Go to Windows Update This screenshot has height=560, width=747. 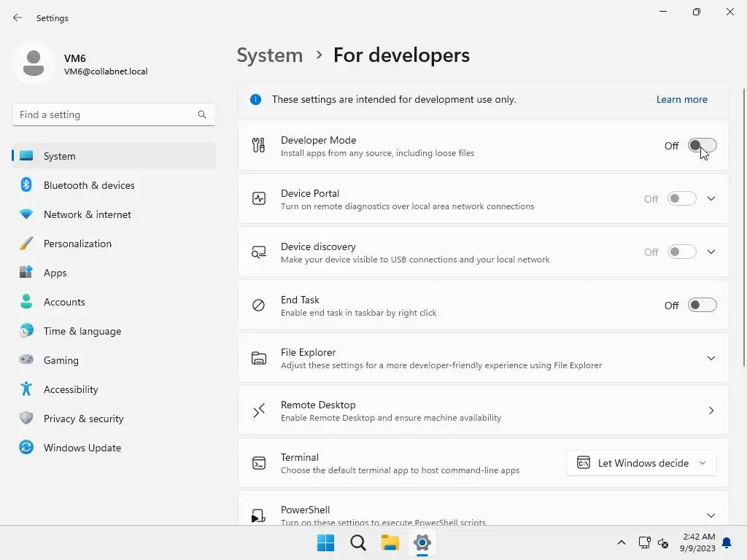114,448
